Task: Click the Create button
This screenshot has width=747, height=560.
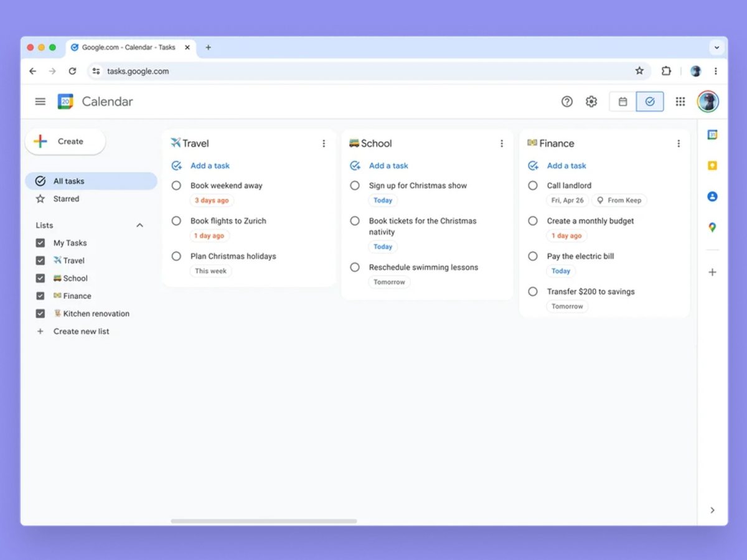Action: point(65,142)
